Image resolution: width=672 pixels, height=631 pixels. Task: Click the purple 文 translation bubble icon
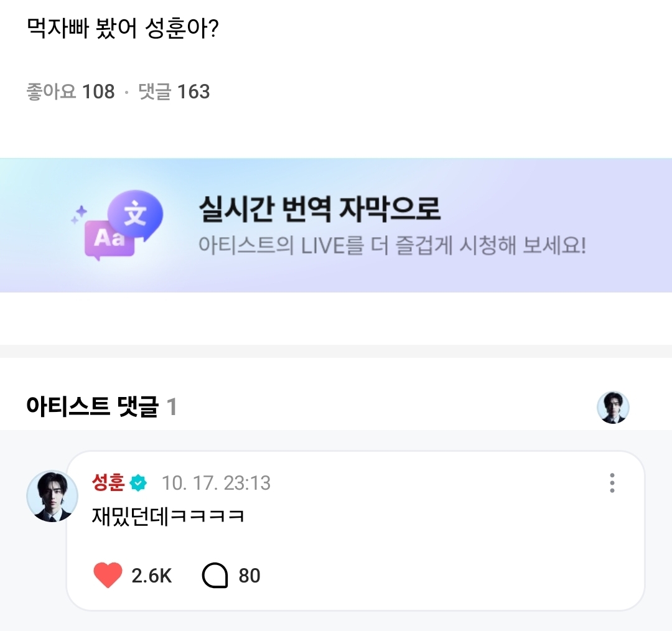point(135,215)
